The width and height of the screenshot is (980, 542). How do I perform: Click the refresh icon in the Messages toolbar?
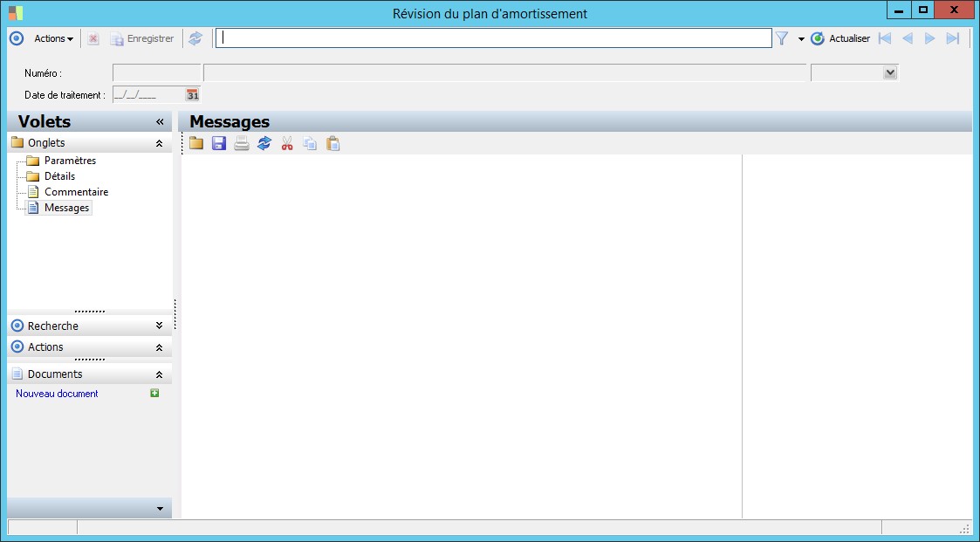click(264, 144)
